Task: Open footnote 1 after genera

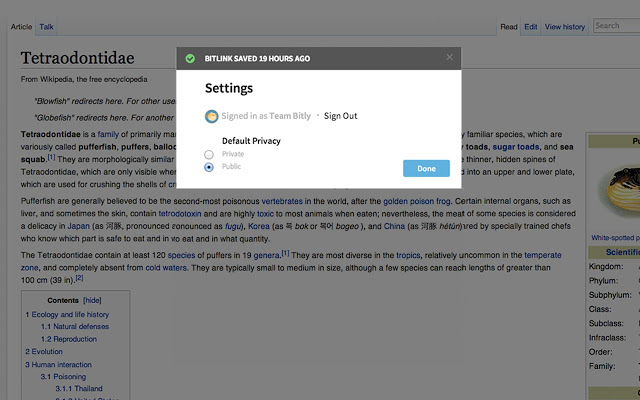Action: coord(285,253)
